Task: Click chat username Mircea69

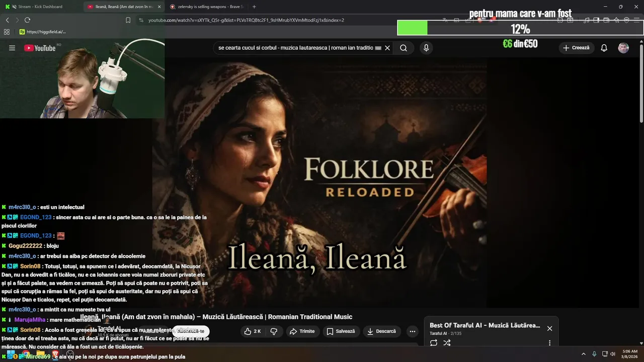Action: coord(38,356)
